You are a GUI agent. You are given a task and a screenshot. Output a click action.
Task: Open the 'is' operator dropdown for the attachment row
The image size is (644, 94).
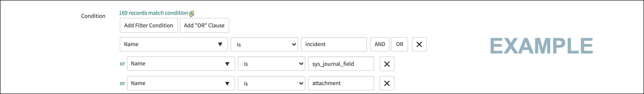[x=271, y=83]
